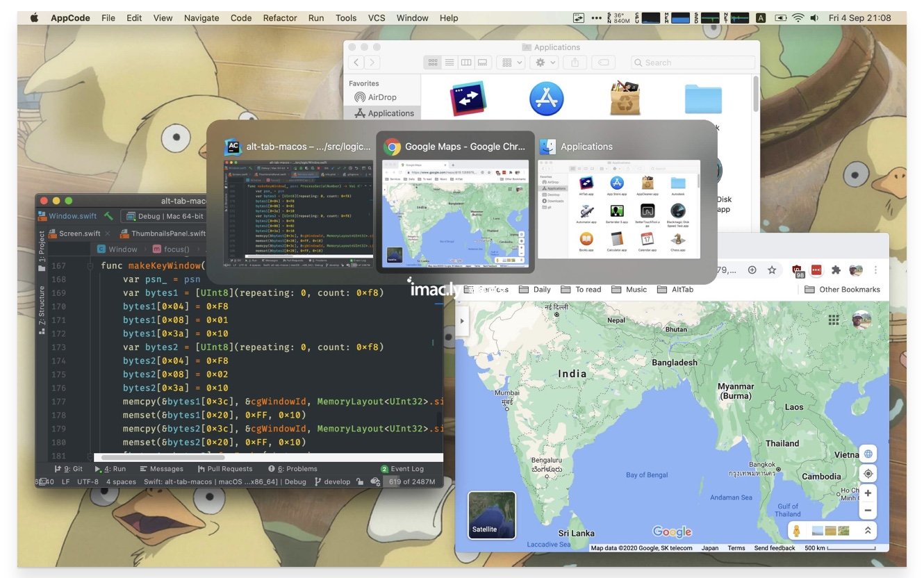Switch map to Satellite view
924x578 pixels.
492,515
